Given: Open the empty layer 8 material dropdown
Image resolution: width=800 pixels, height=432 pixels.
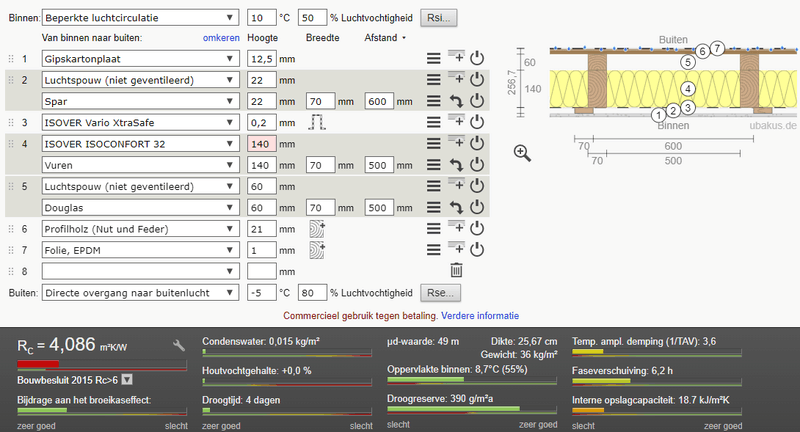Looking at the screenshot, I should [x=140, y=271].
